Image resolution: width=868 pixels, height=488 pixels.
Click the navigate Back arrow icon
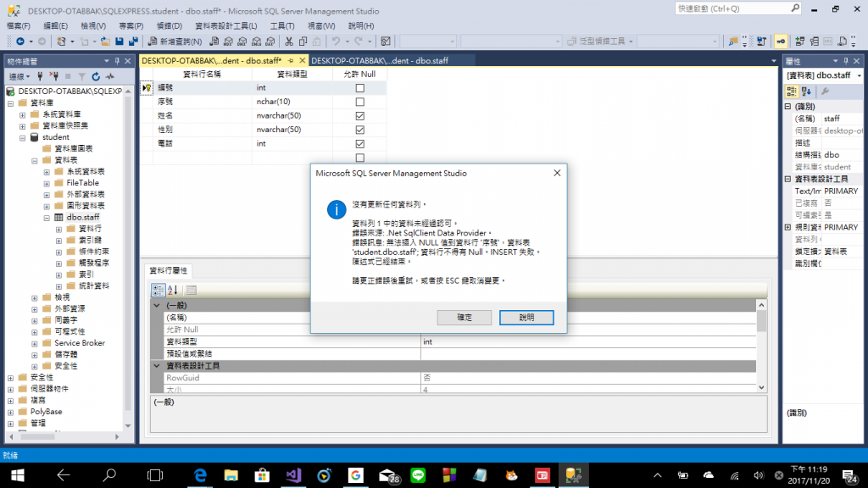pos(20,42)
